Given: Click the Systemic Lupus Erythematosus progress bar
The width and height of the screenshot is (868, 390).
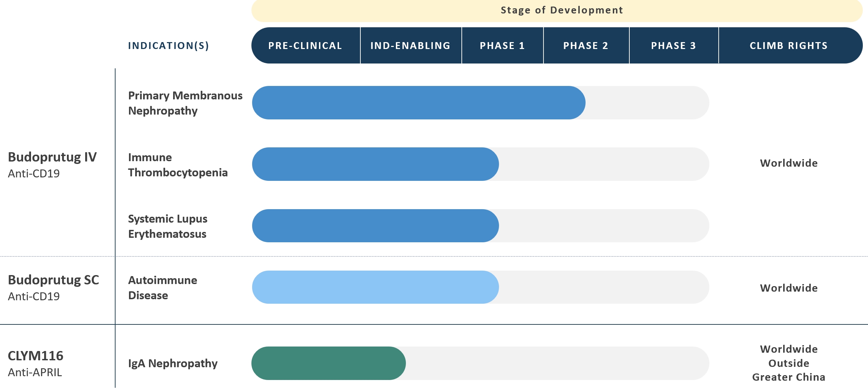Looking at the screenshot, I should [375, 226].
